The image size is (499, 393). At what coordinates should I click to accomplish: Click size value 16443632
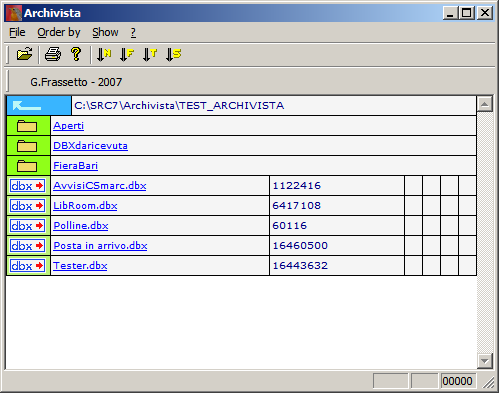300,266
